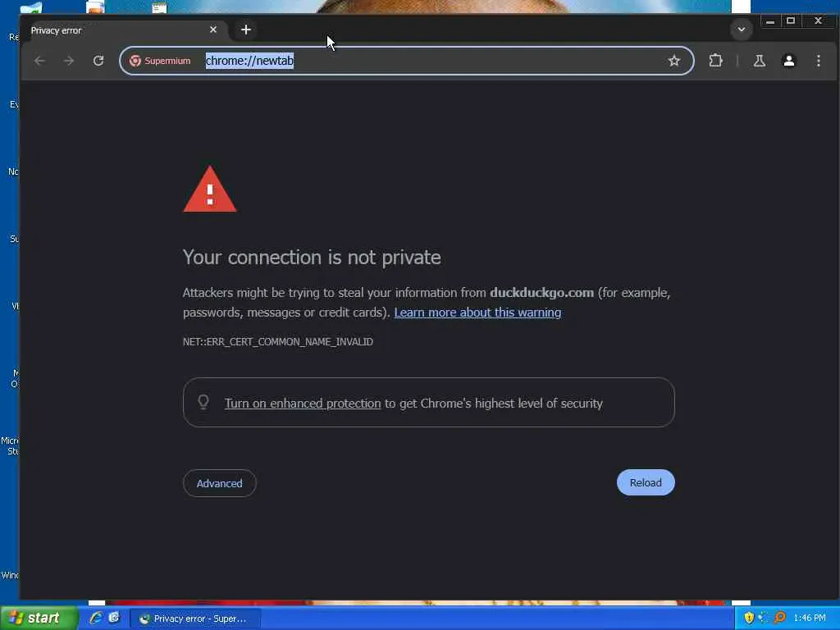Open the Extensions puzzle icon
The height and width of the screenshot is (630, 840).
click(x=715, y=61)
